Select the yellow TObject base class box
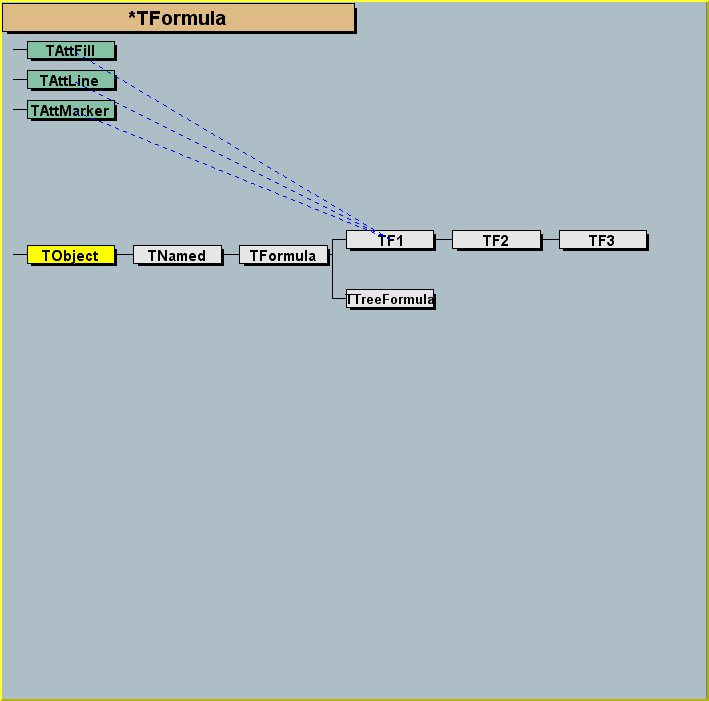Viewport: 709px width, 701px height. (x=70, y=255)
